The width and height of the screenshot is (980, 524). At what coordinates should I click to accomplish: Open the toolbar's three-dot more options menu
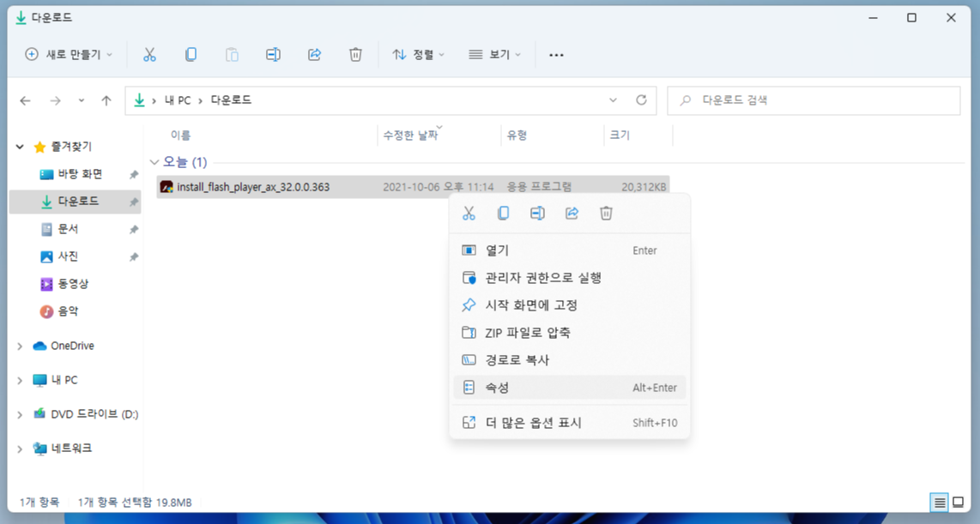coord(556,55)
